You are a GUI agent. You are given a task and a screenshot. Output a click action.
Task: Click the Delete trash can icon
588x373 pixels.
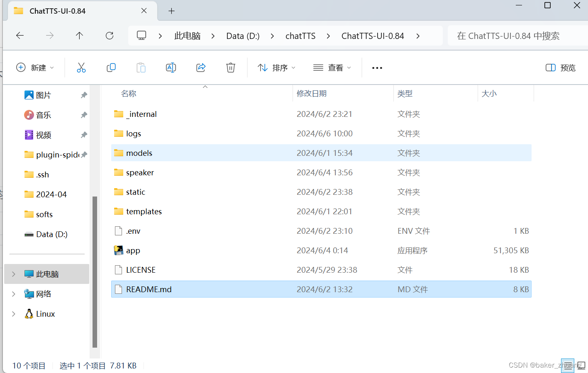coord(231,68)
